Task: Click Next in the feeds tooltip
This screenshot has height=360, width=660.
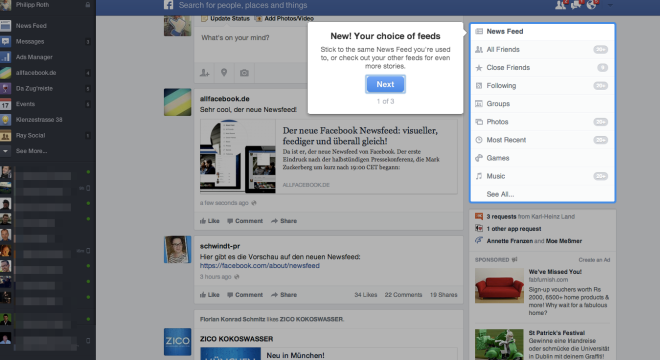Action: [385, 84]
